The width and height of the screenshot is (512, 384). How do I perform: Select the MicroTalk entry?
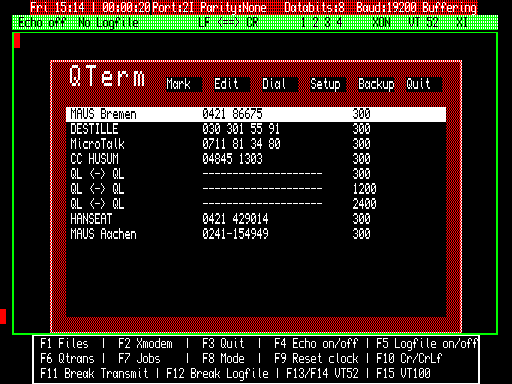tap(256, 144)
